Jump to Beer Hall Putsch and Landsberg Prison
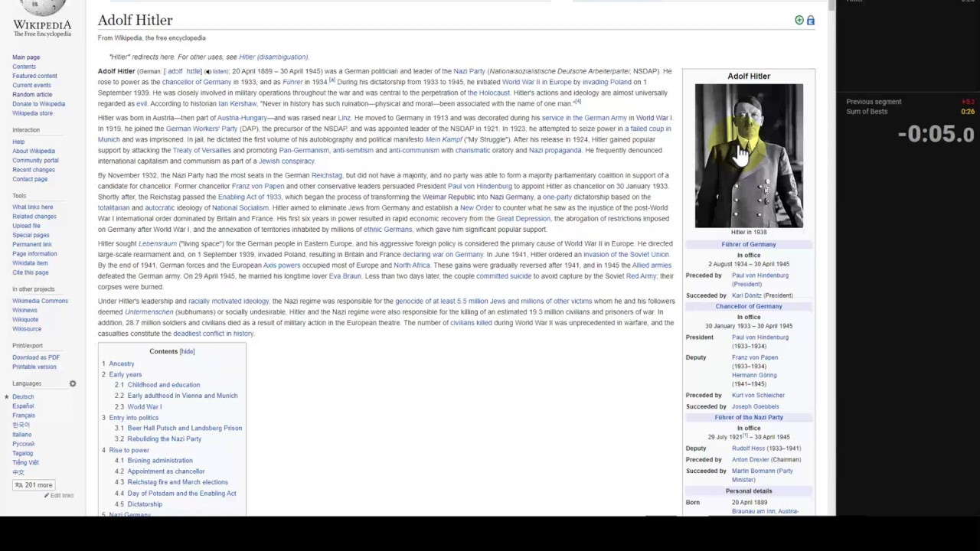Viewport: 980px width, 551px height. click(x=185, y=428)
